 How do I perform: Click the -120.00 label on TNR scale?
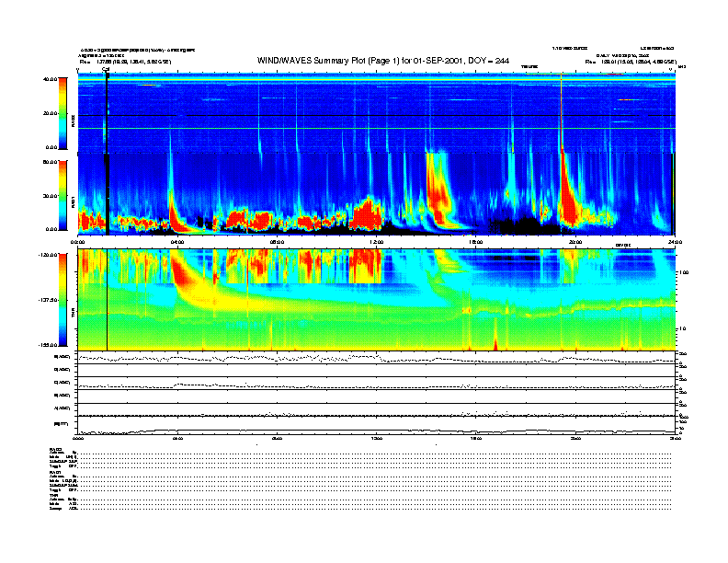coord(48,255)
